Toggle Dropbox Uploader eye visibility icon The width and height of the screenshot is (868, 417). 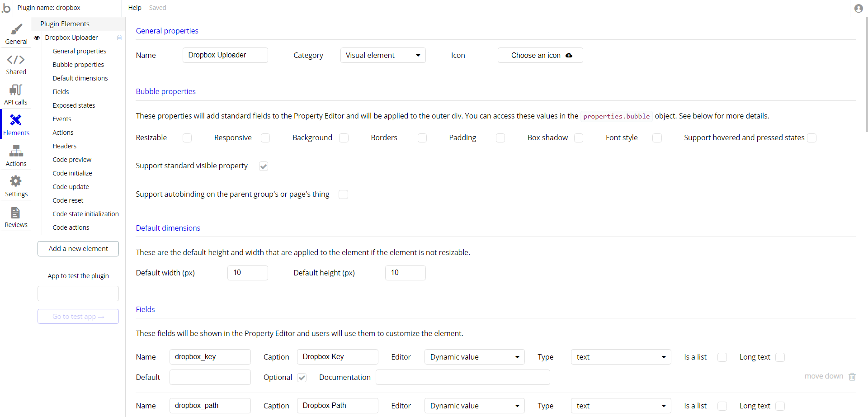37,38
